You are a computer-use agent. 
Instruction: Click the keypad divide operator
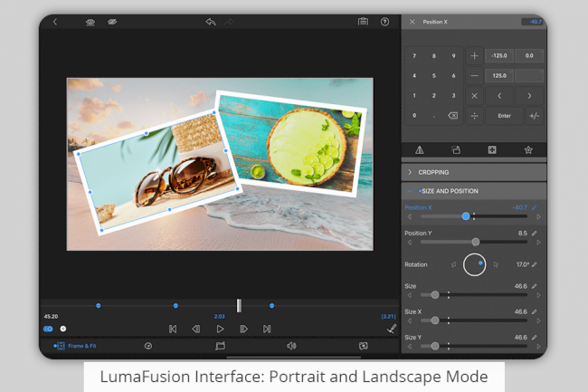point(474,116)
